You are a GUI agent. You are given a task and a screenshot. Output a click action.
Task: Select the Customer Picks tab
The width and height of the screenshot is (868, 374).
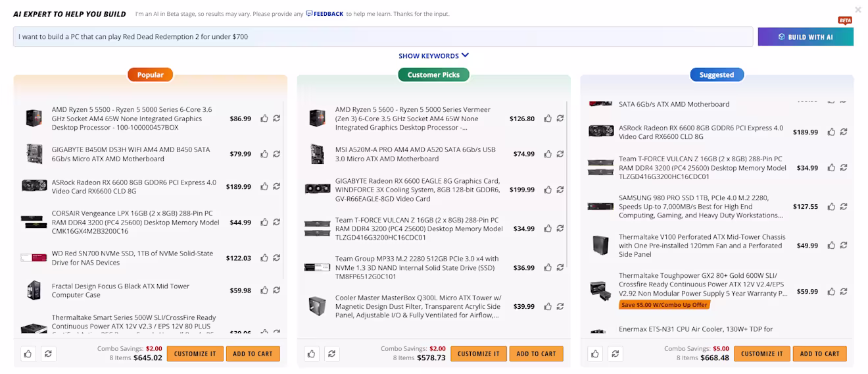tap(433, 75)
